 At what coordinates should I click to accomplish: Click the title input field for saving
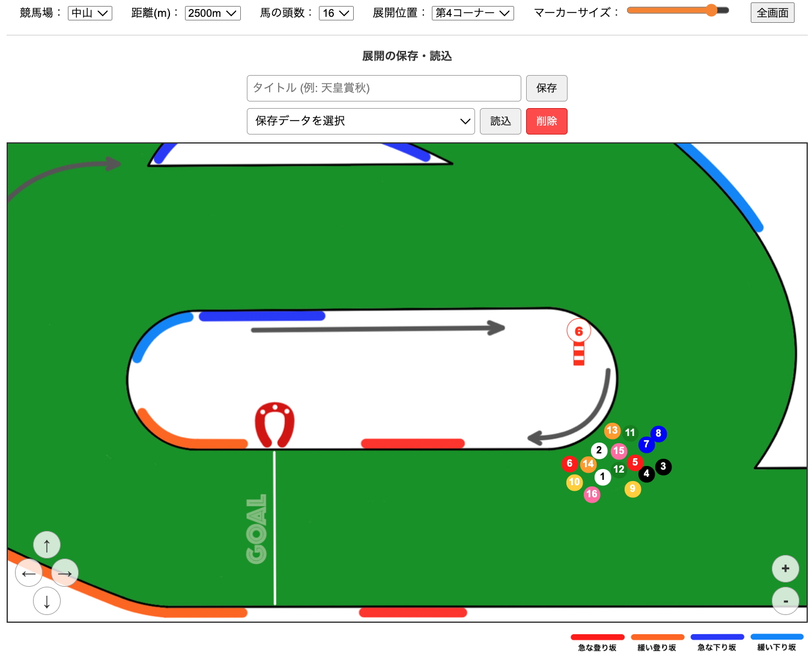tap(383, 88)
